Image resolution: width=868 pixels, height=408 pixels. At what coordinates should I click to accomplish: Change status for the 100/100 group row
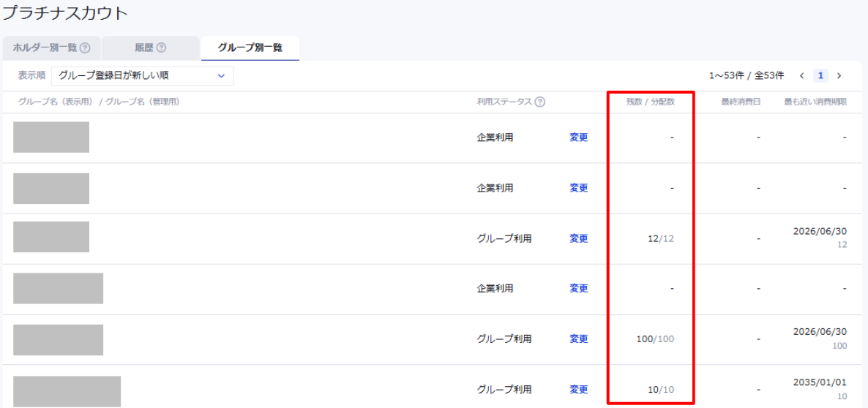pyautogui.click(x=578, y=339)
